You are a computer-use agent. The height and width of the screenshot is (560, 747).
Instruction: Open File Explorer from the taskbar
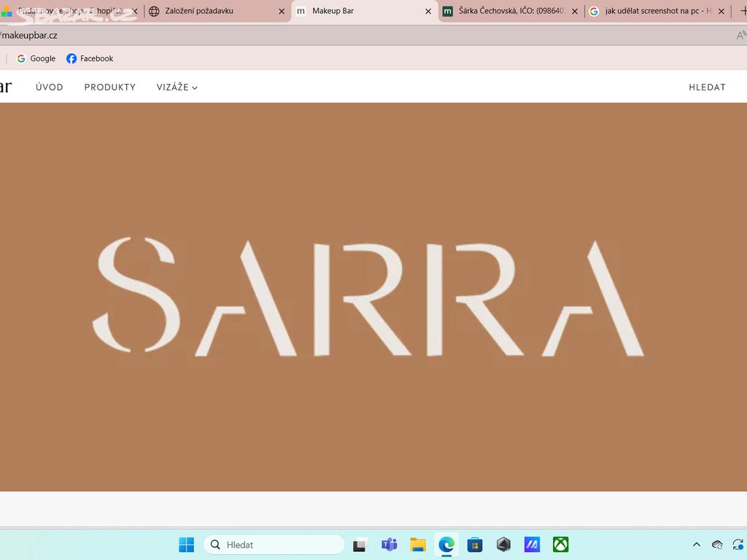(x=418, y=544)
